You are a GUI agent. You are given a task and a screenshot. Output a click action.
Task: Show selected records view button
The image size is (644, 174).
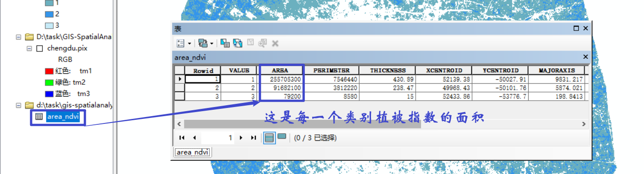282,137
